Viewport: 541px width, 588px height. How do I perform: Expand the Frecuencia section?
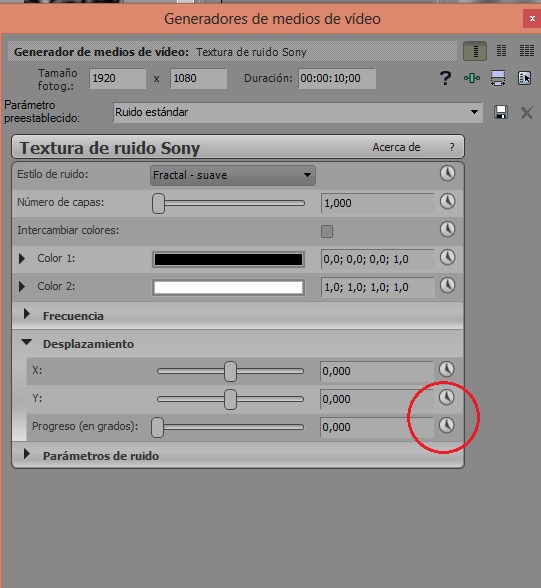27,314
